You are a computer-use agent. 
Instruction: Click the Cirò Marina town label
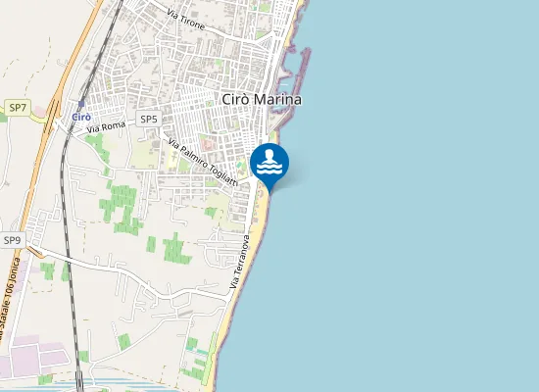tap(262, 99)
